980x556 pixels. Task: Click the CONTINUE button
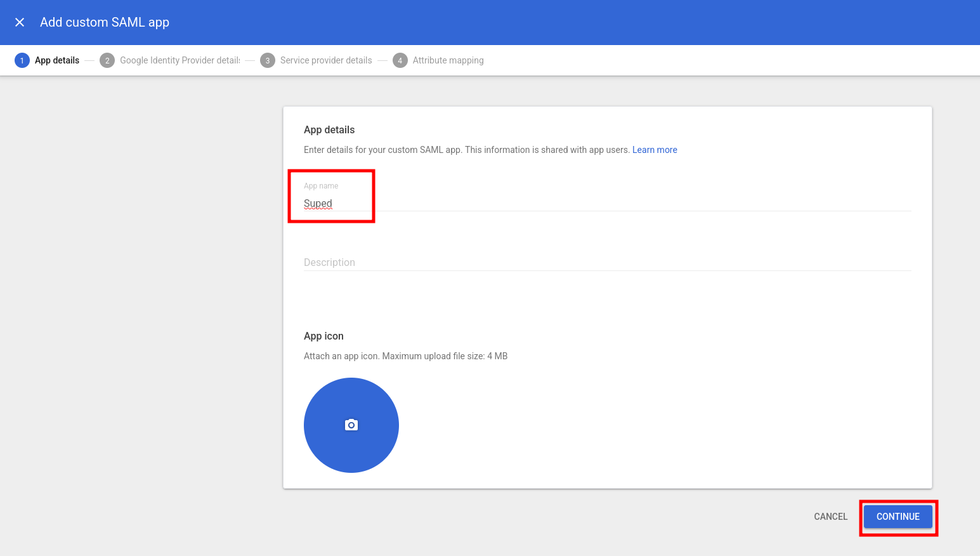tap(898, 517)
